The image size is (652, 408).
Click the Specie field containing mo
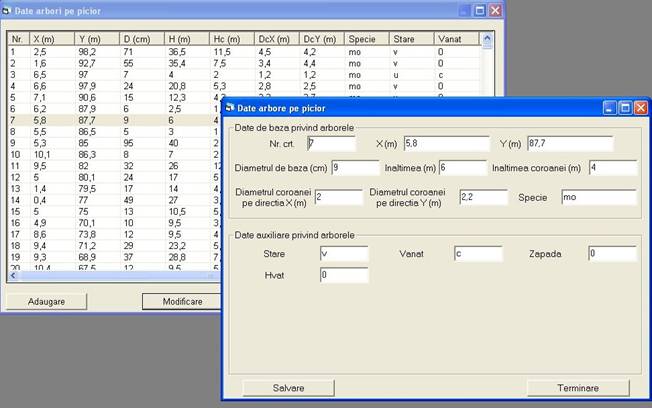pyautogui.click(x=599, y=197)
